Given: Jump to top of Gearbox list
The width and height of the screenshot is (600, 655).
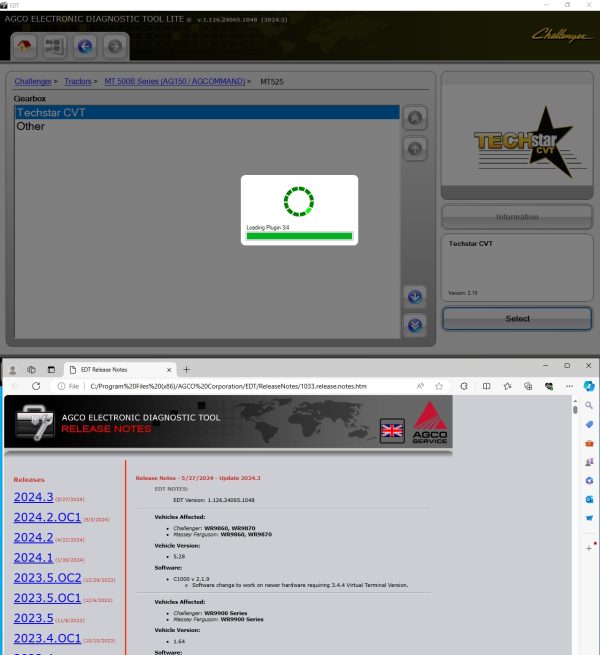Looking at the screenshot, I should click(415, 118).
